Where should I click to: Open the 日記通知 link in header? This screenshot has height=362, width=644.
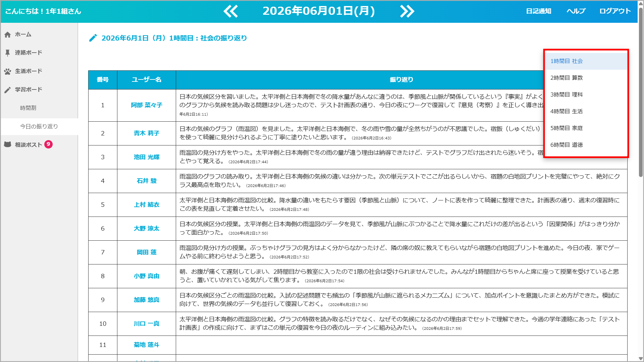539,11
